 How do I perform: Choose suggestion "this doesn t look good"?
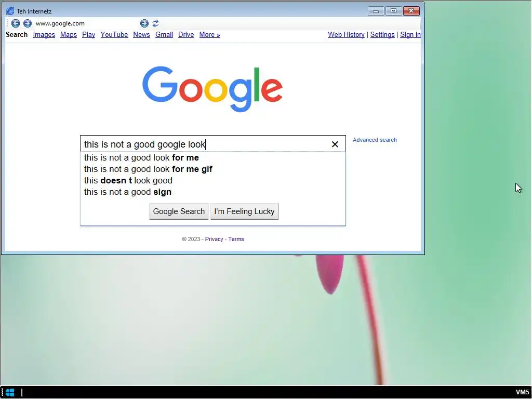pos(212,180)
